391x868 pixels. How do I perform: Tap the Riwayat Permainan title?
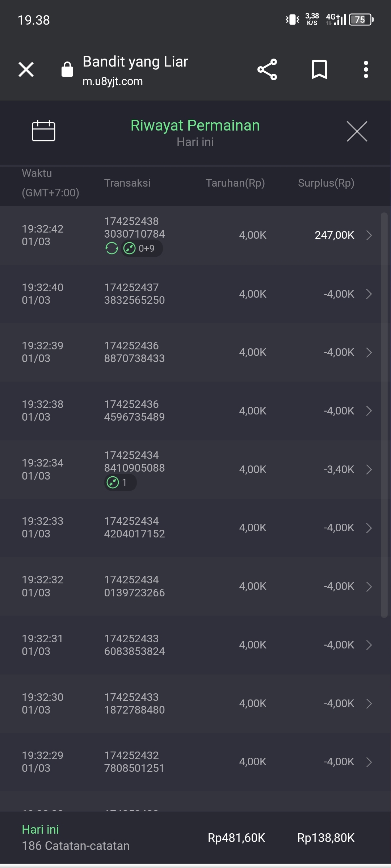(195, 125)
